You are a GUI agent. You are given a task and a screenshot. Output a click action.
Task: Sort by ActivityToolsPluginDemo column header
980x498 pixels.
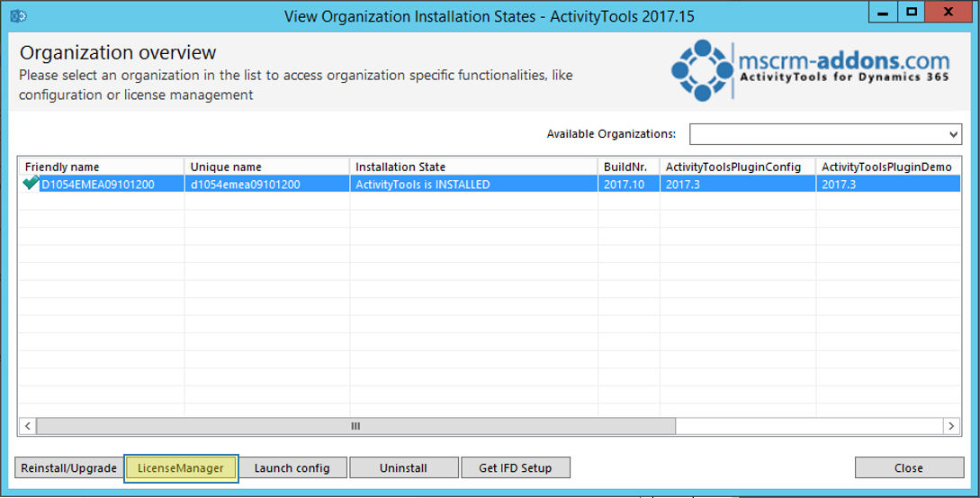pos(888,167)
